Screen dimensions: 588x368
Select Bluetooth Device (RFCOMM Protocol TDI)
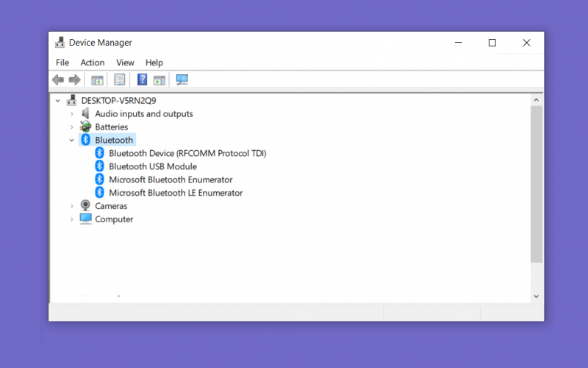coord(187,153)
